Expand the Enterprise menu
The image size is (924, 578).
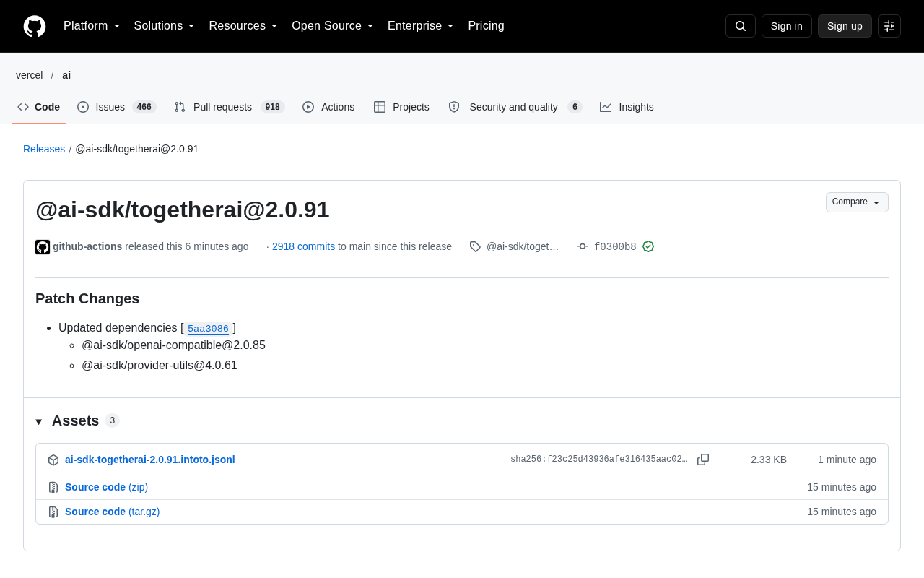click(421, 26)
